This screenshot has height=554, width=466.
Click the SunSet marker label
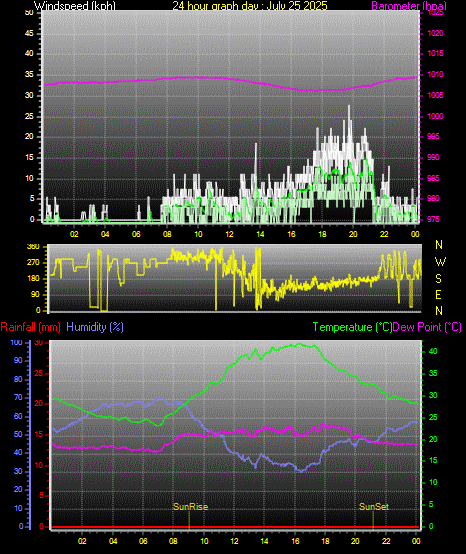tap(374, 507)
